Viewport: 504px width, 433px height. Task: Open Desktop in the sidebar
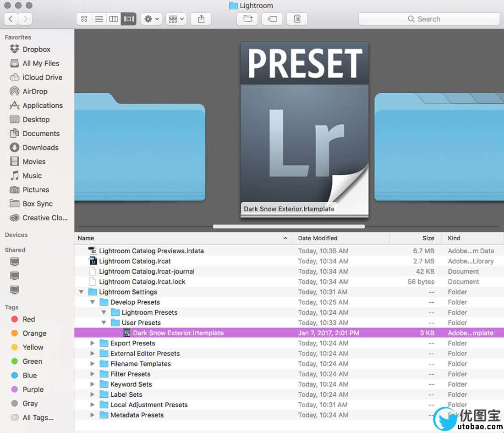click(36, 120)
